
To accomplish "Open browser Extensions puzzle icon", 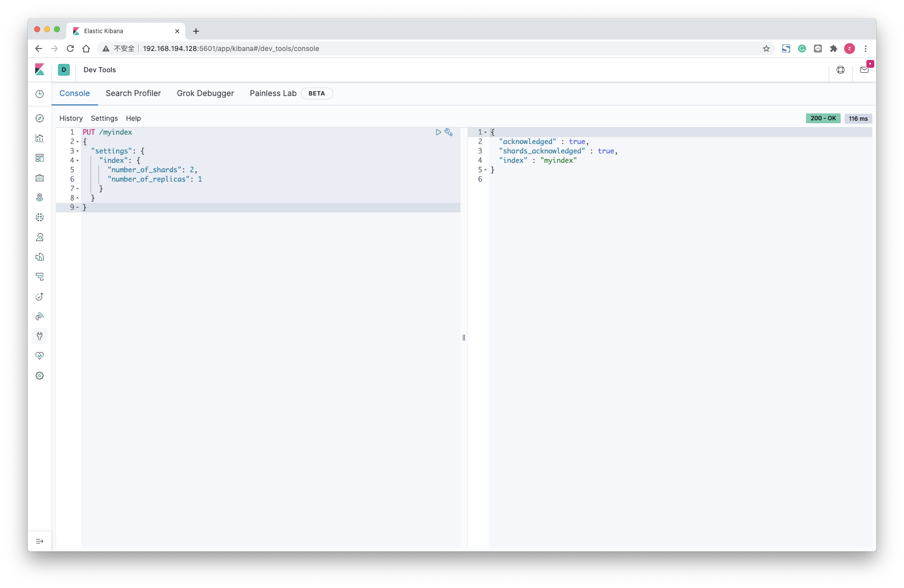I will pos(834,49).
